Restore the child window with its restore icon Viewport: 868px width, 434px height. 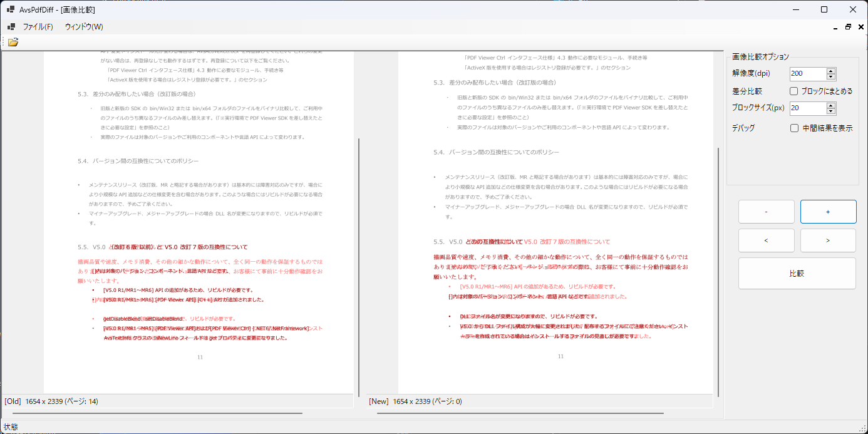pos(847,27)
